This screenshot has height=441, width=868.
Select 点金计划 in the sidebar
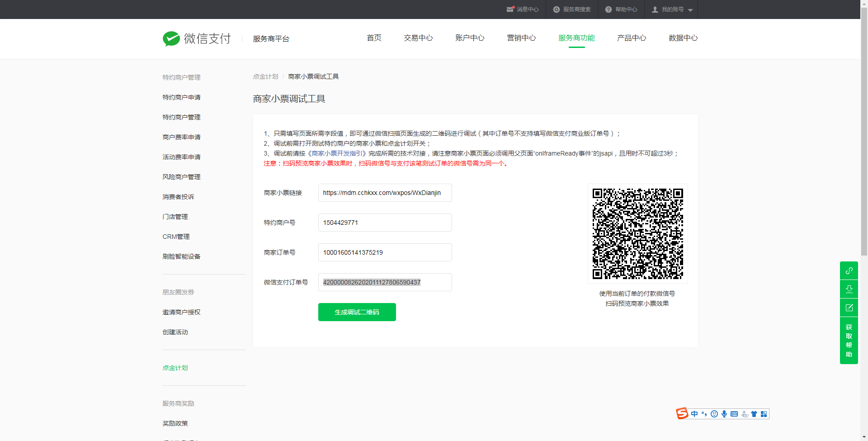click(175, 368)
